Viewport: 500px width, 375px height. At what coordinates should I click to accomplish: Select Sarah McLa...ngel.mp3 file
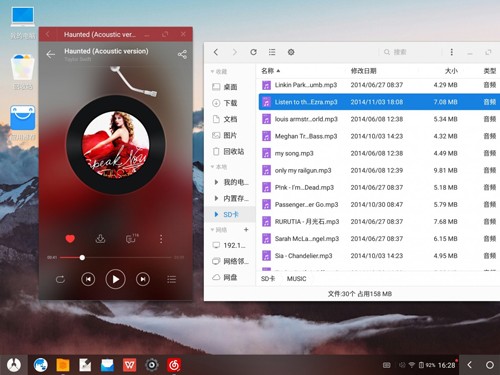click(x=379, y=239)
